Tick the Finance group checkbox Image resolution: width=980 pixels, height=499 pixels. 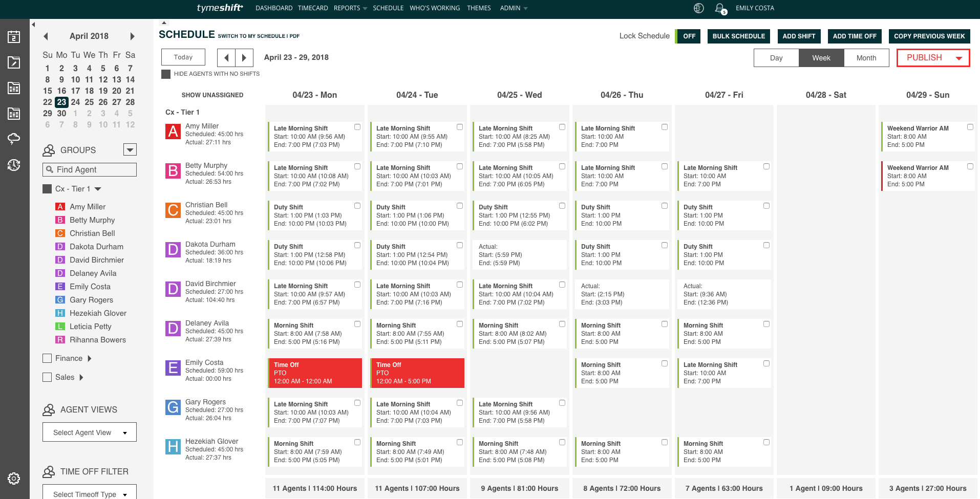click(47, 358)
